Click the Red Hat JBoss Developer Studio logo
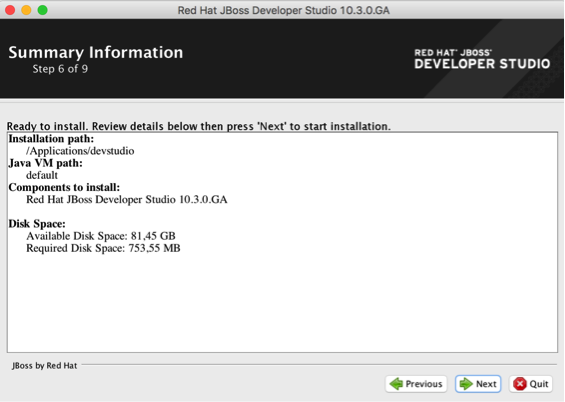The height and width of the screenshot is (402, 565). tap(482, 59)
